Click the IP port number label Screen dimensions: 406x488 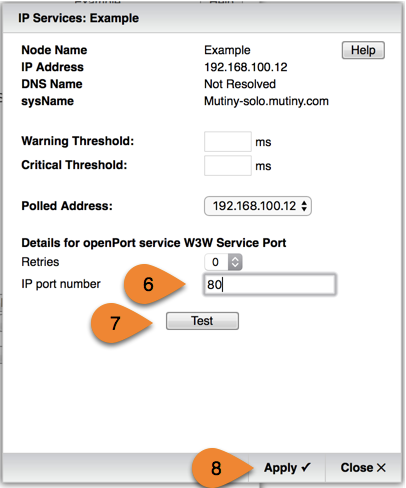pyautogui.click(x=61, y=284)
